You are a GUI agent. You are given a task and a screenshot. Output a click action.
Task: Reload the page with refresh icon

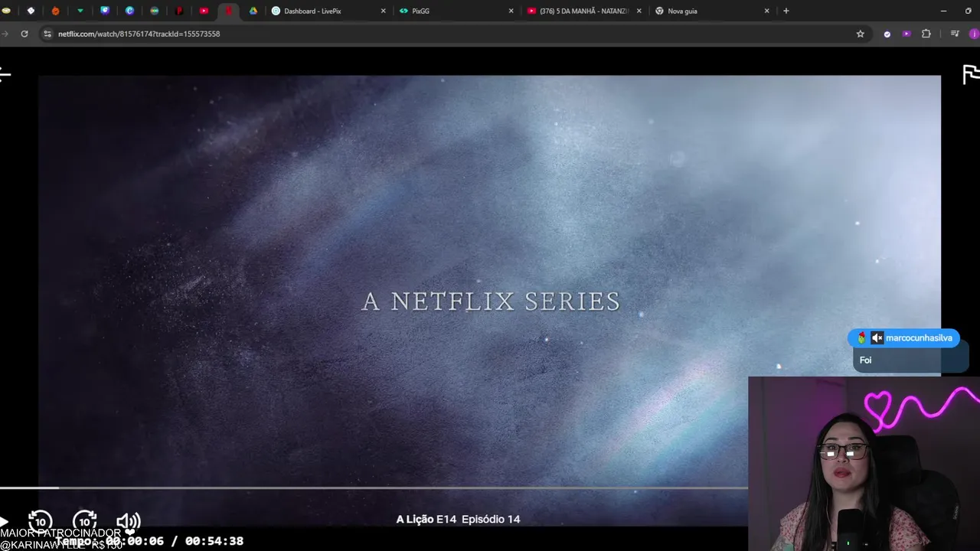pos(24,34)
